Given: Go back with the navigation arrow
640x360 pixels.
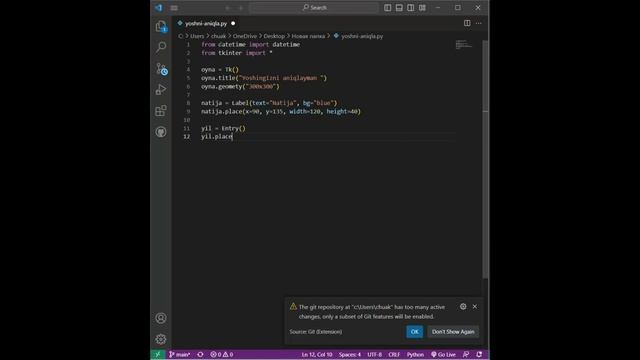Looking at the screenshot, I should [228, 8].
